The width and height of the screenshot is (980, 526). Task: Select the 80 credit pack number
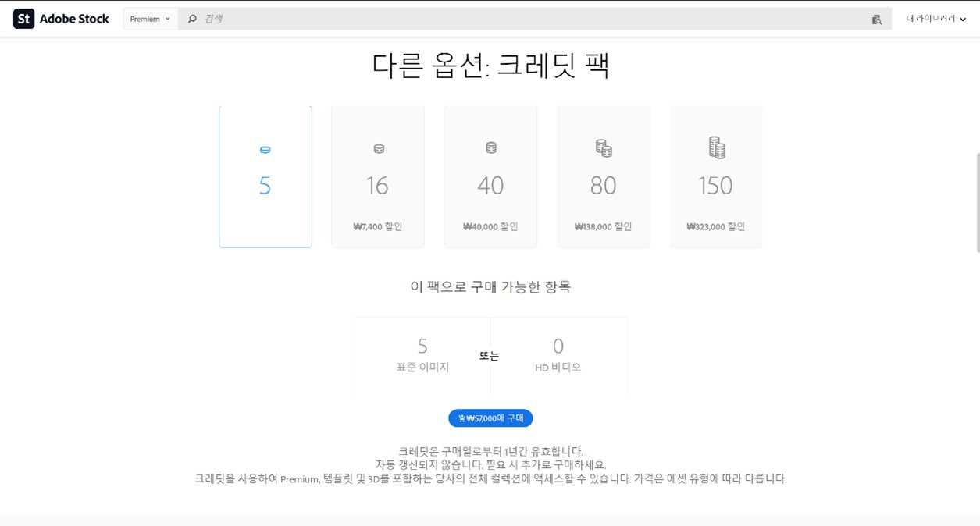click(x=604, y=186)
